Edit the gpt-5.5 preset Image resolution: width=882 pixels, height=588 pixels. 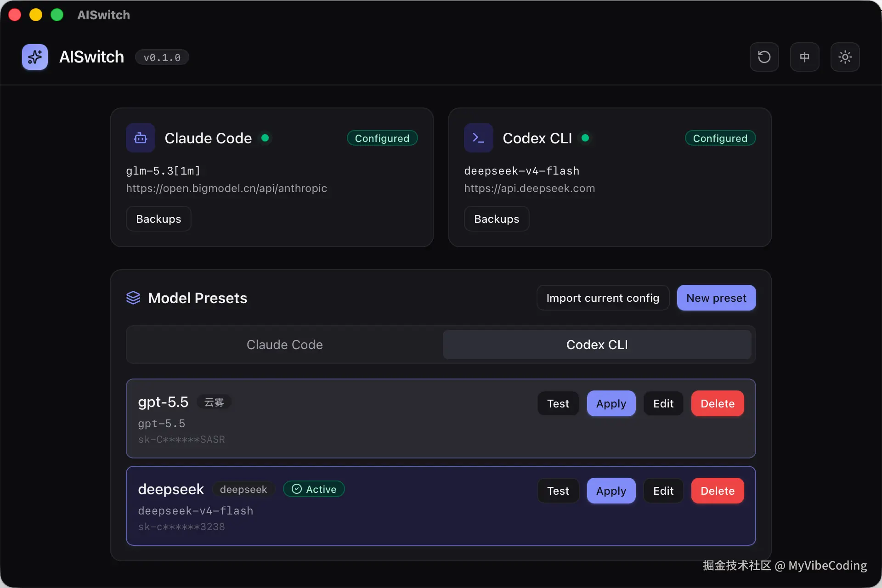coord(663,403)
